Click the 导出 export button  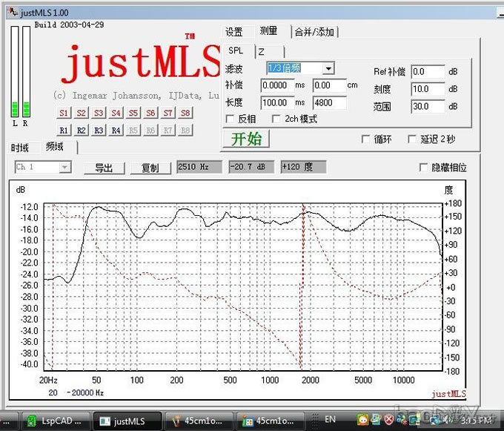point(104,168)
